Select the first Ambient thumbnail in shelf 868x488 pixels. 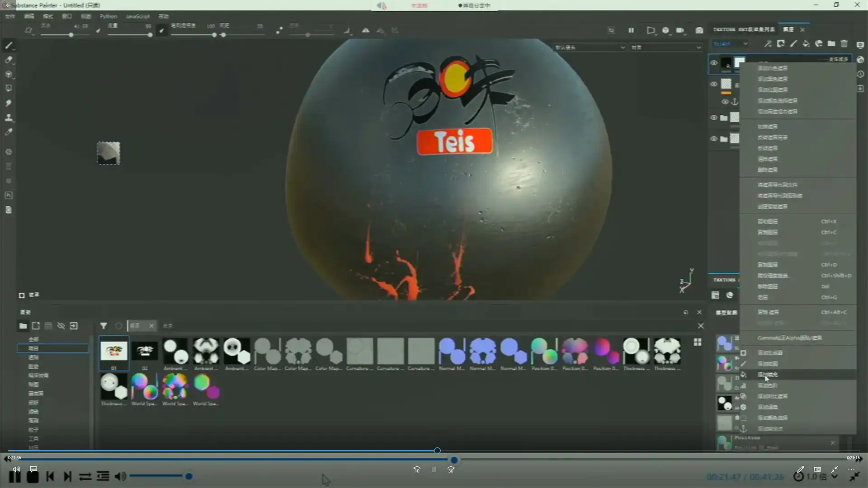click(x=175, y=351)
